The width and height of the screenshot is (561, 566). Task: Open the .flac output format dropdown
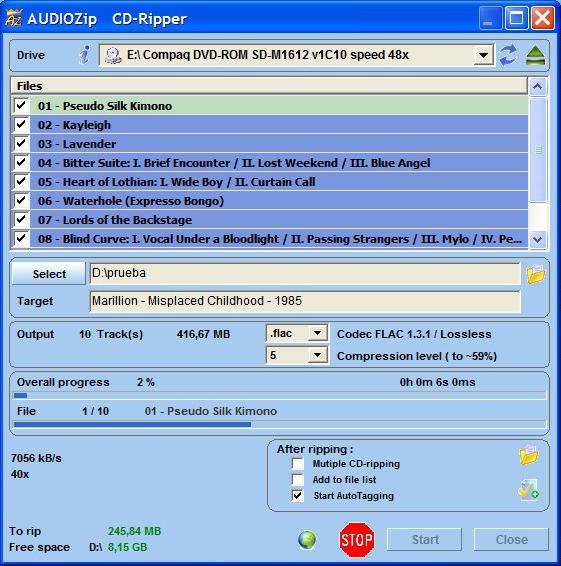pyautogui.click(x=317, y=333)
